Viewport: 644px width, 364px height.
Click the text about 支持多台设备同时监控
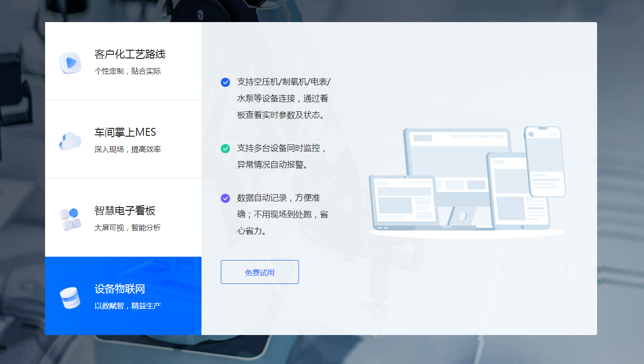click(282, 156)
